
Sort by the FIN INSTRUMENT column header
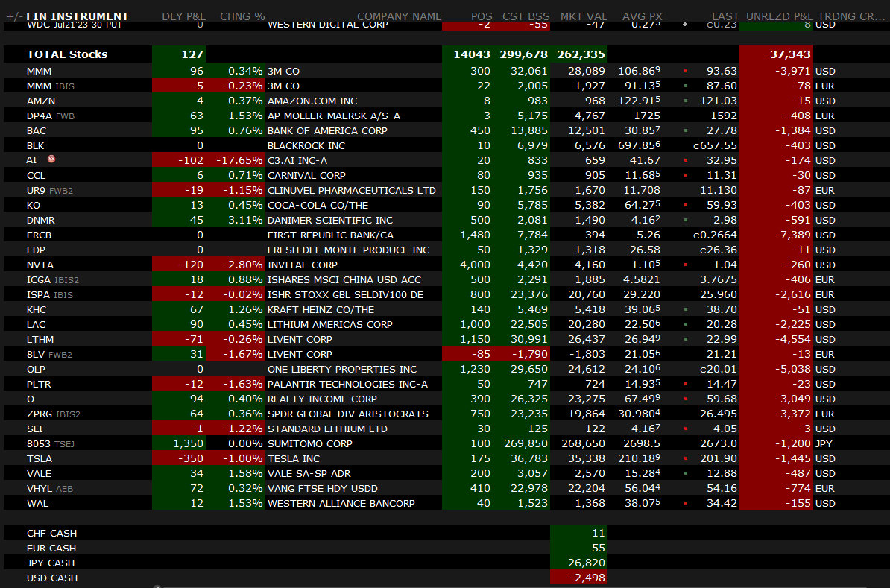click(78, 16)
